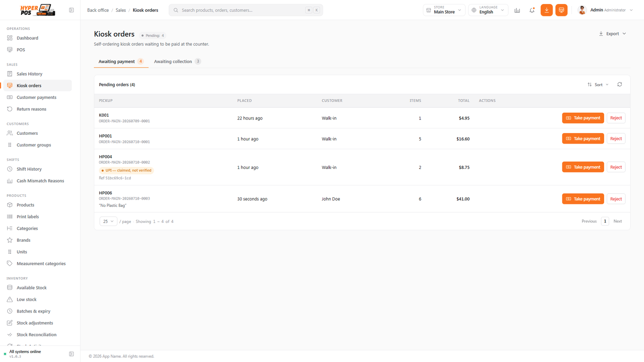Click the orange kiosk display icon button

click(561, 10)
